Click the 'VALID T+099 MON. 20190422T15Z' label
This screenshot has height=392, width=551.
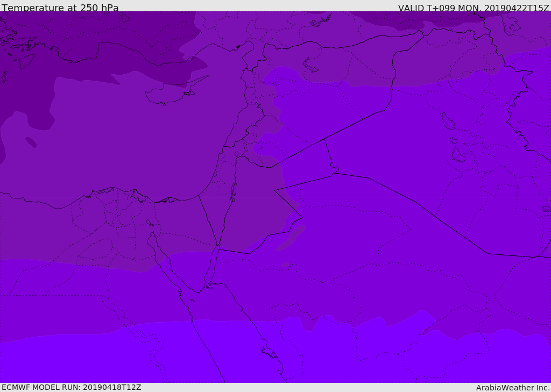pos(474,8)
